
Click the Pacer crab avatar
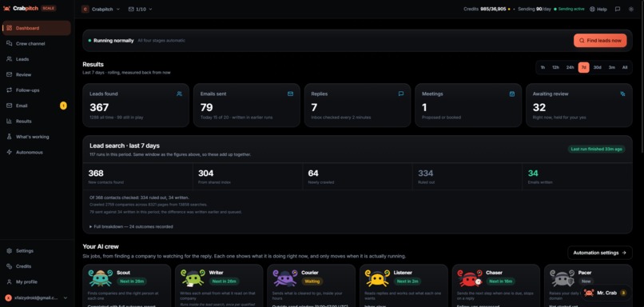coord(562,278)
